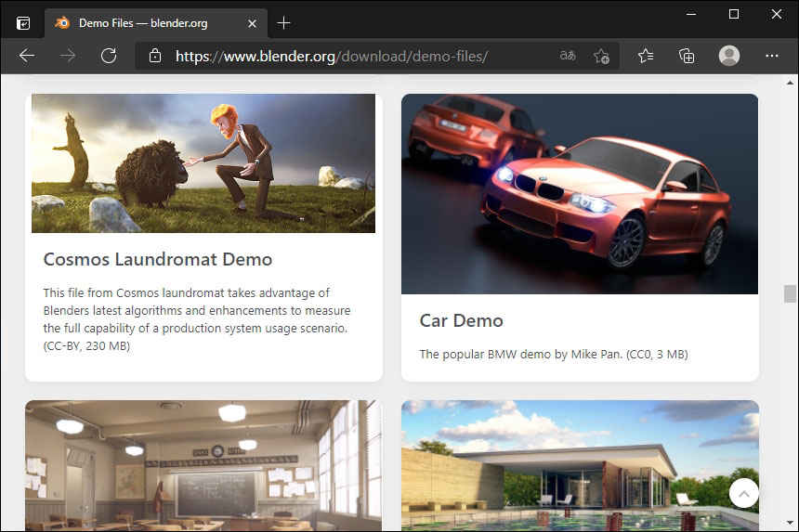Screen dimensions: 799x532
Task: Close the Demo Files tab
Action: click(x=252, y=23)
